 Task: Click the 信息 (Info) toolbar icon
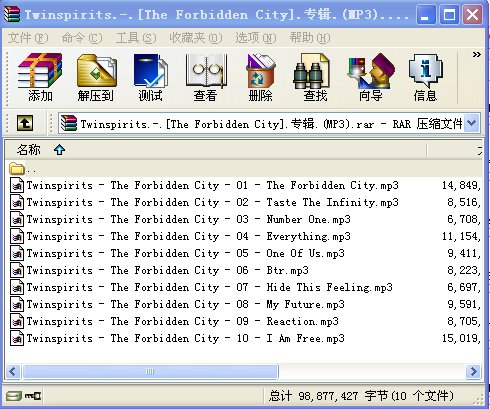pyautogui.click(x=425, y=77)
